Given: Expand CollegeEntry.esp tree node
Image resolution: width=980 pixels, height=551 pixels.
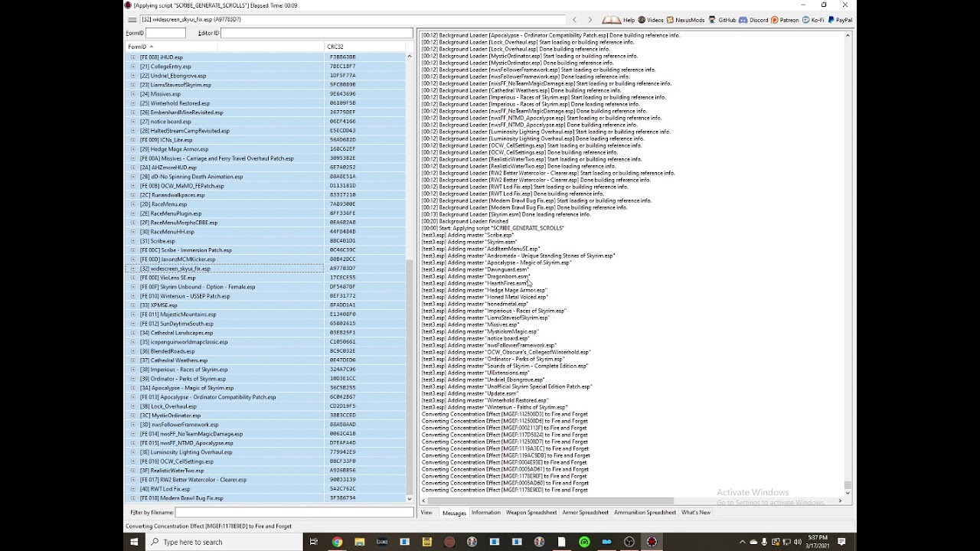Looking at the screenshot, I should (132, 67).
